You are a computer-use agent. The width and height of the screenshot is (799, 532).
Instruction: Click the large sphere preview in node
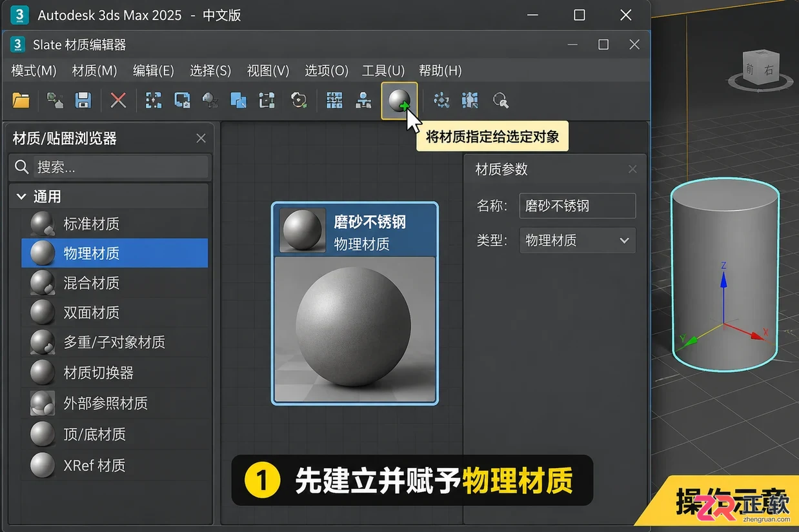click(x=354, y=329)
